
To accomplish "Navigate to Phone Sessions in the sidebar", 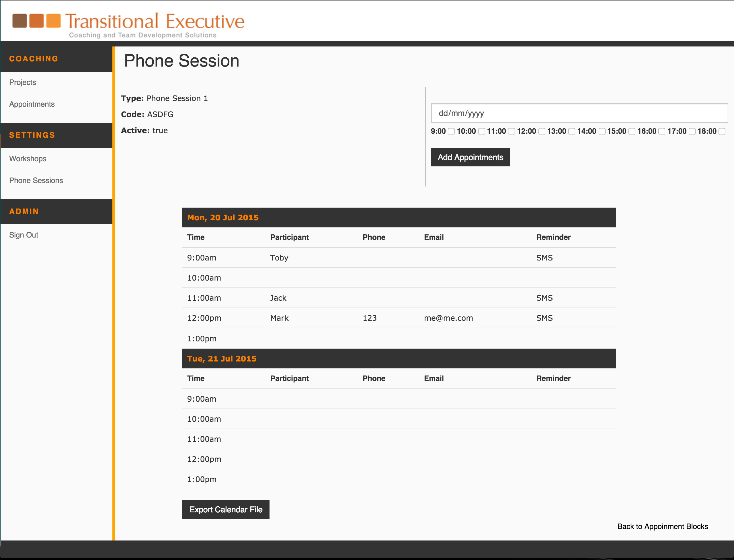I will pyautogui.click(x=36, y=180).
